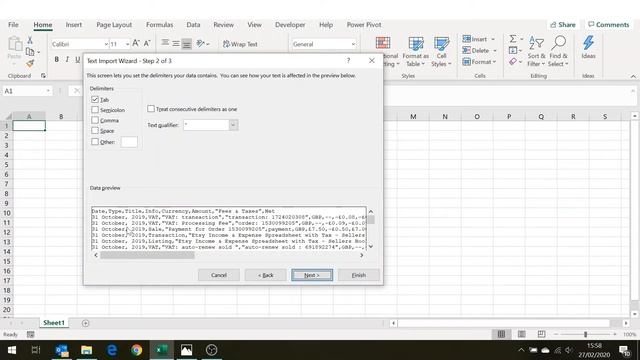Enable the Comma delimiter checkbox

(x=95, y=120)
